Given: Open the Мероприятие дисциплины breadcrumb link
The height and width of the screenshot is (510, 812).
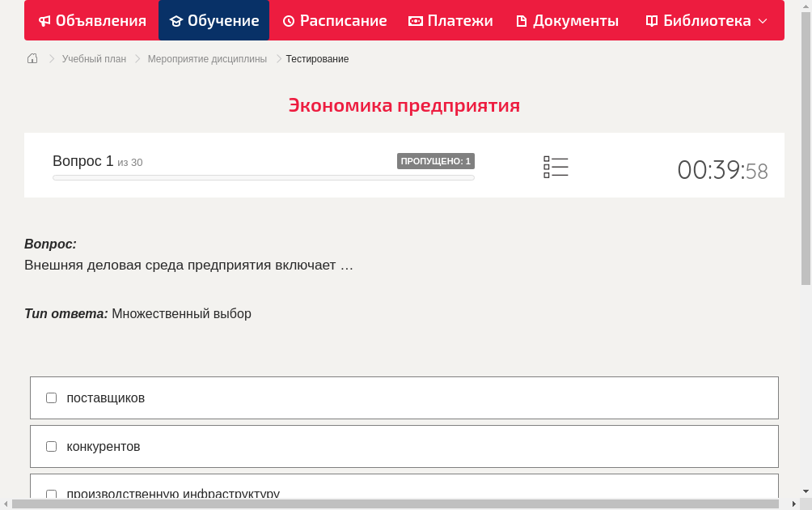Looking at the screenshot, I should point(207,58).
